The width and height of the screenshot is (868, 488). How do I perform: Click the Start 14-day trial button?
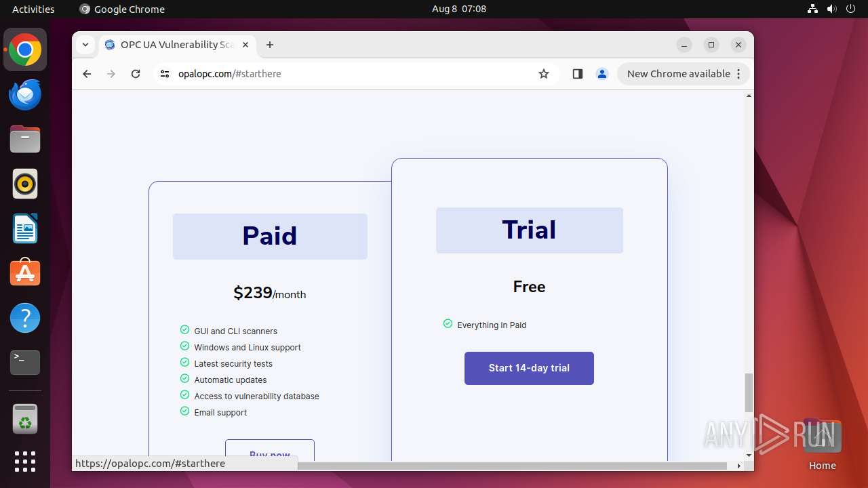529,368
